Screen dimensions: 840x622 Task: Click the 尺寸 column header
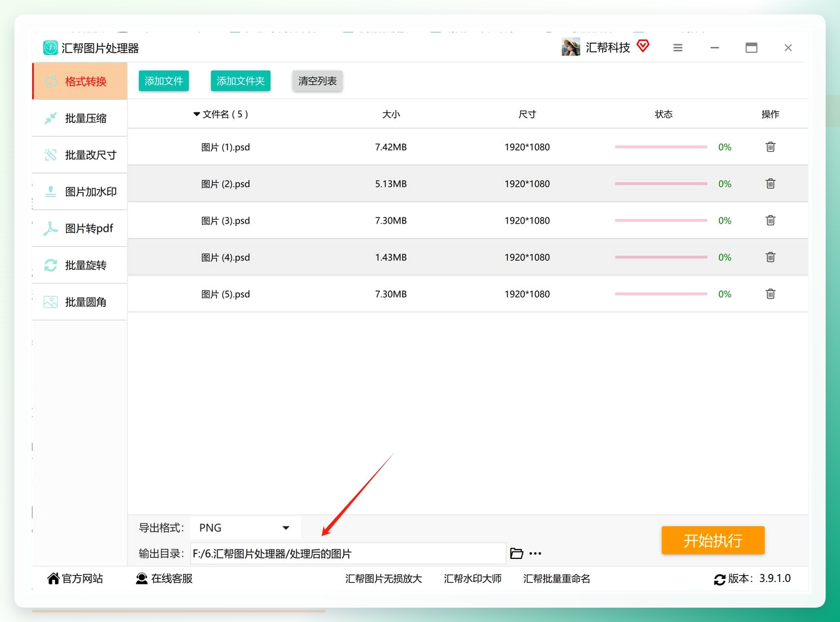(x=527, y=114)
